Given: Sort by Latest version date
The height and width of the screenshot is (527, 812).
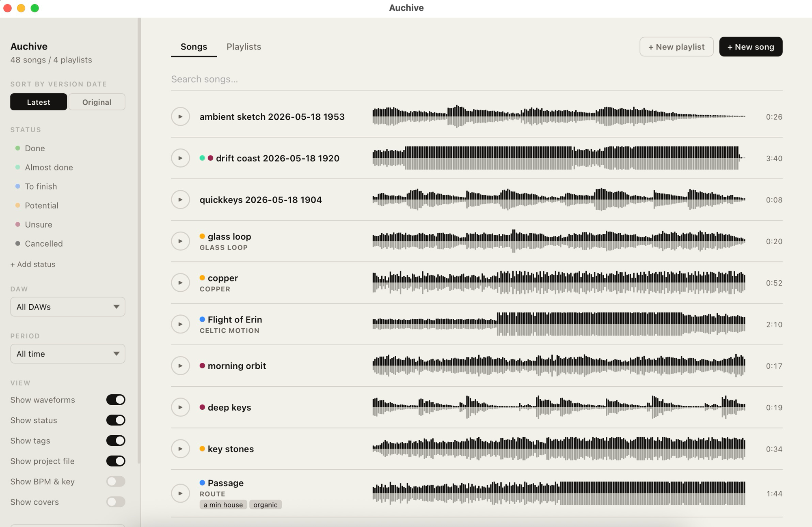Looking at the screenshot, I should (39, 102).
